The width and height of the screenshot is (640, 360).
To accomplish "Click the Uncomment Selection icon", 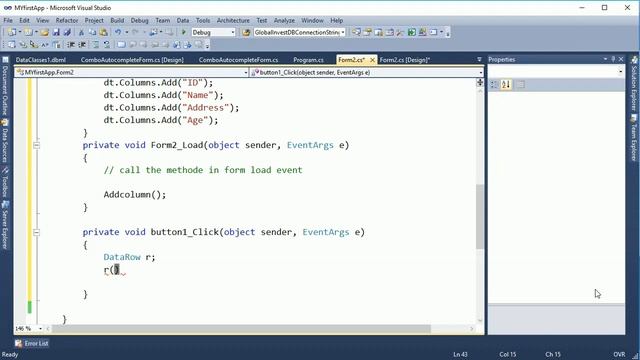I will click(x=107, y=44).
